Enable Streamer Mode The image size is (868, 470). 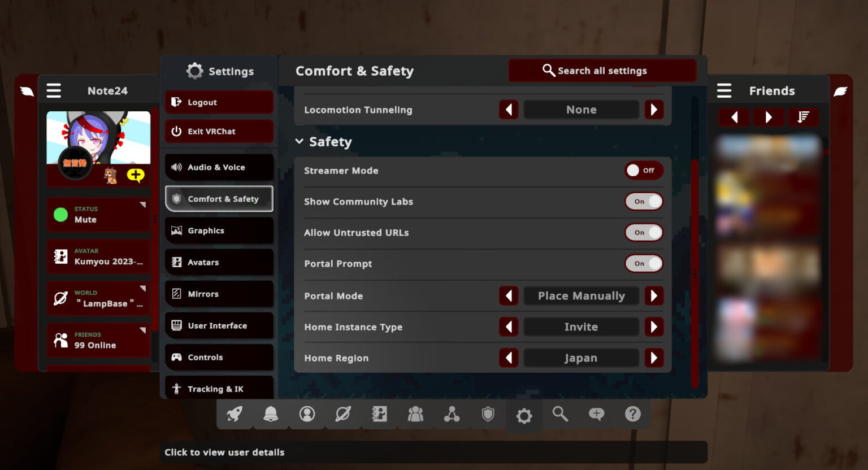coord(643,170)
